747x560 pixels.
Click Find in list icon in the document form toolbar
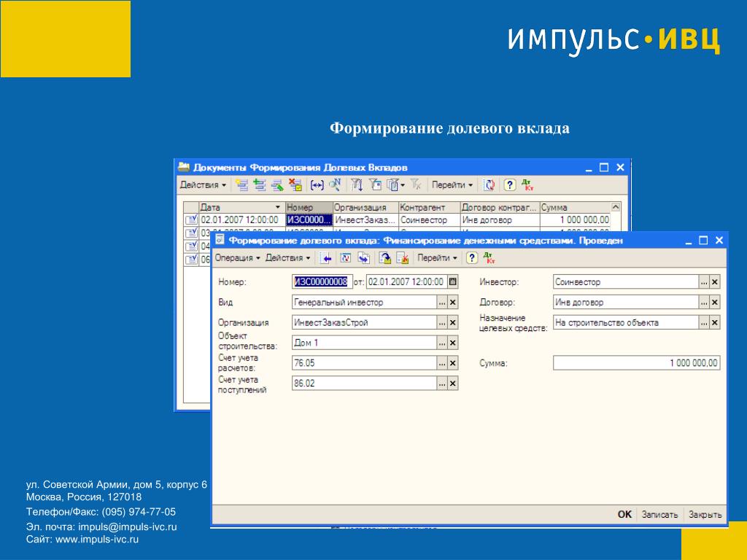click(326, 258)
